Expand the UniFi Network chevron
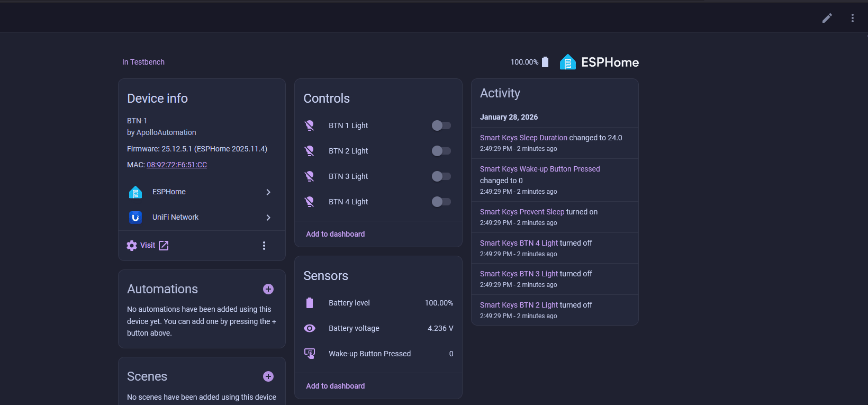The image size is (868, 405). click(268, 218)
